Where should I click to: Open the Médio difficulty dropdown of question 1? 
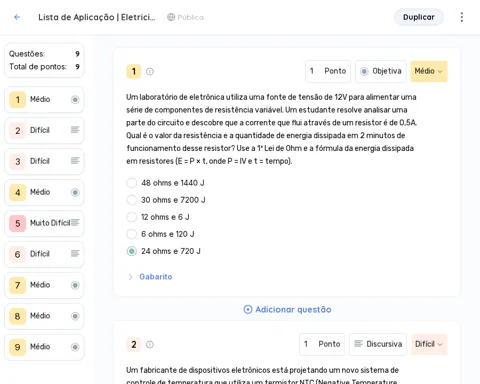429,71
